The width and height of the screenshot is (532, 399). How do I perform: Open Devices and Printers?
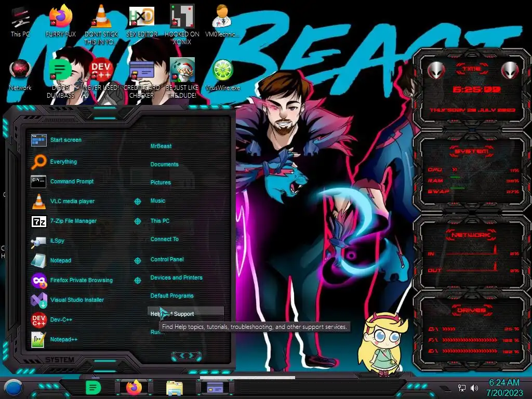[176, 277]
